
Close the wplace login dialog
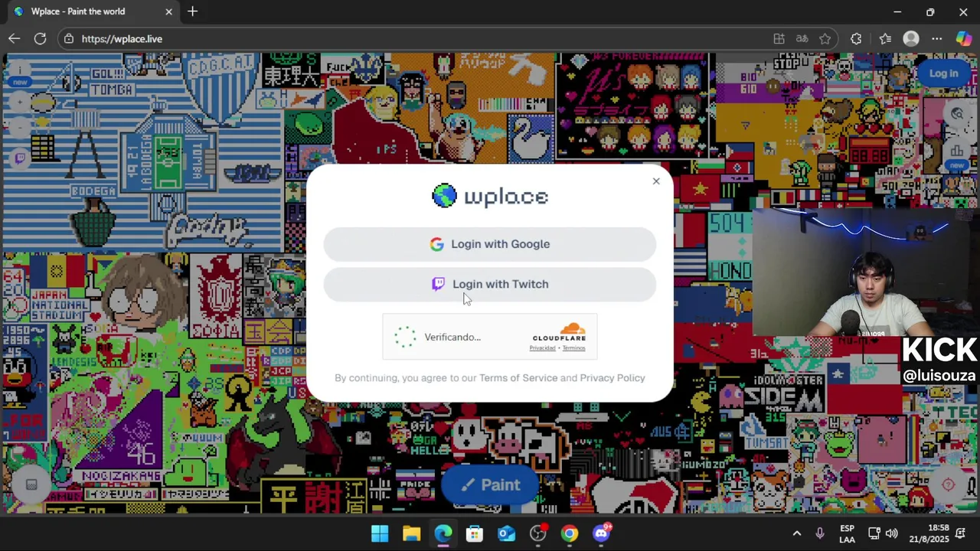[x=656, y=181]
